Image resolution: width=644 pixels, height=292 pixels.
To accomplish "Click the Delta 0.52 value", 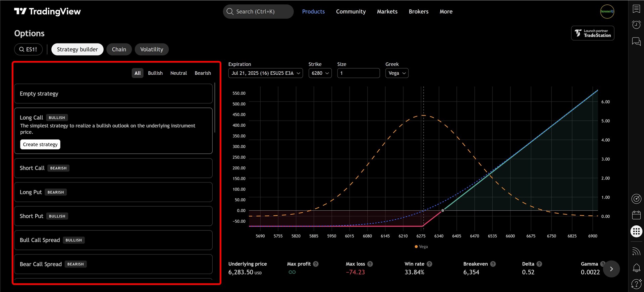I will coord(528,272).
